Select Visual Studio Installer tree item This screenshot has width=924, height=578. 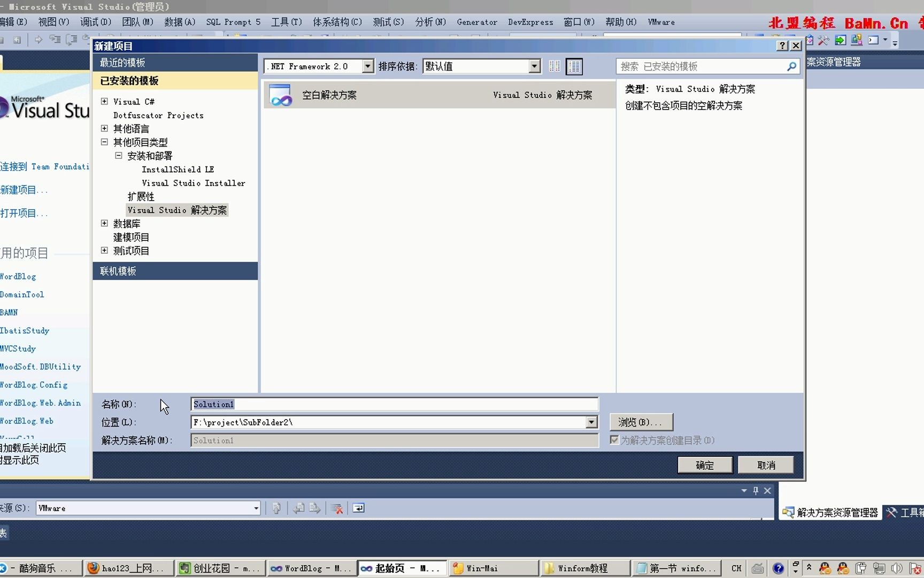click(x=194, y=183)
